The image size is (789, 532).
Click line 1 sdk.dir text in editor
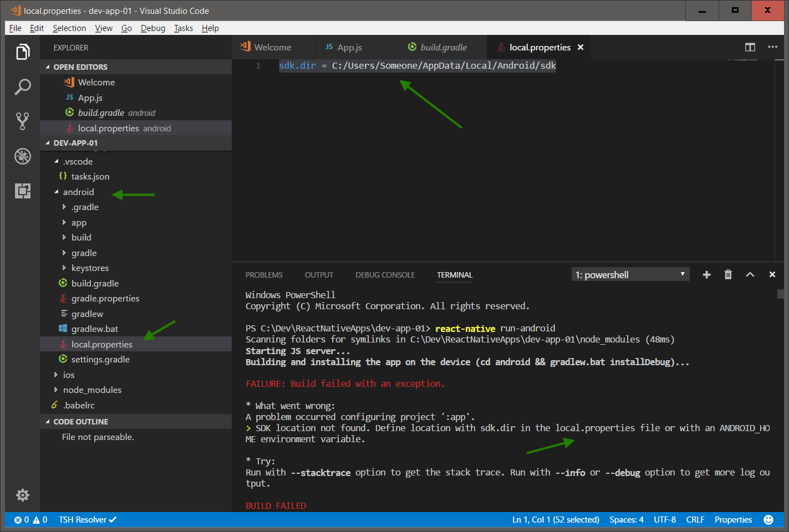click(417, 65)
